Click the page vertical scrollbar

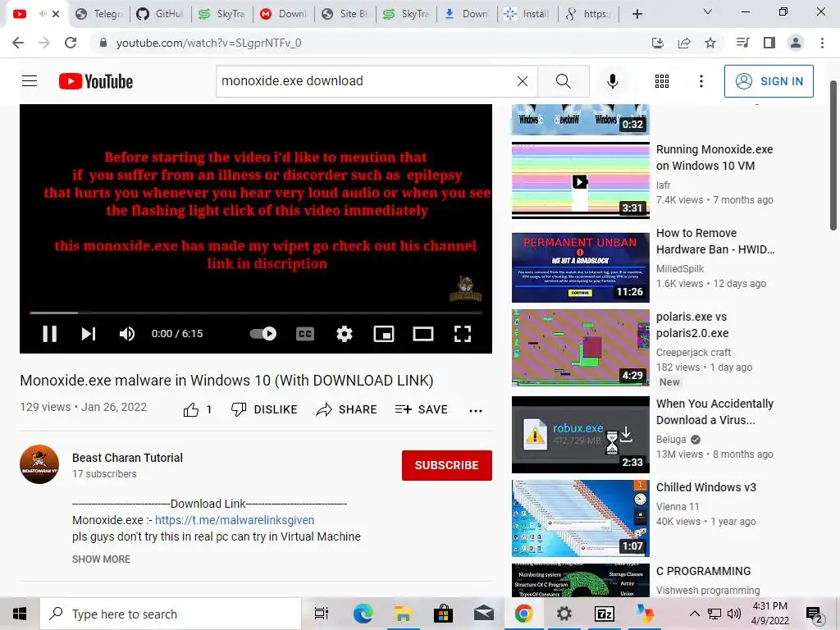(833, 155)
